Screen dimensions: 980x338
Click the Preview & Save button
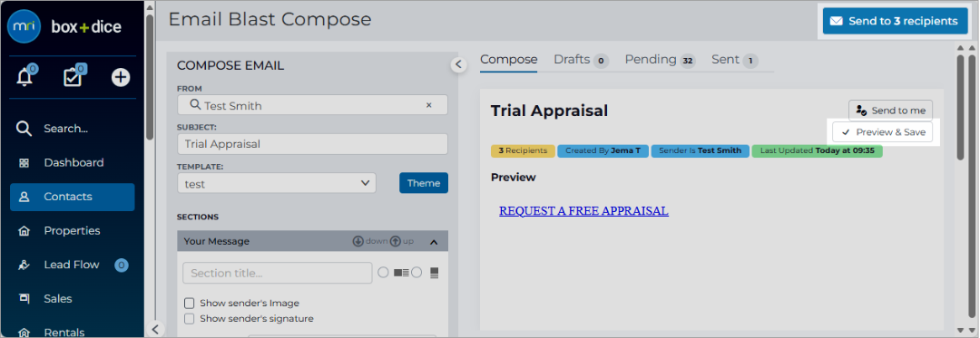[x=883, y=132]
